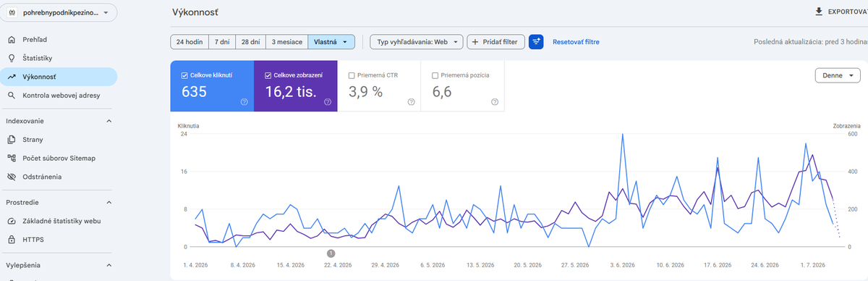Collapse the Prostredie section
The height and width of the screenshot is (281, 868).
(x=109, y=202)
